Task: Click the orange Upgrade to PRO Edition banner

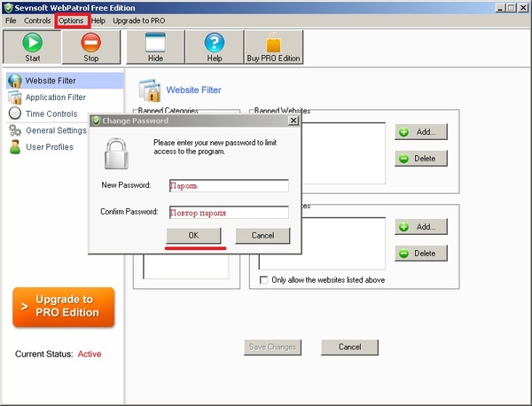Action: coord(64,306)
